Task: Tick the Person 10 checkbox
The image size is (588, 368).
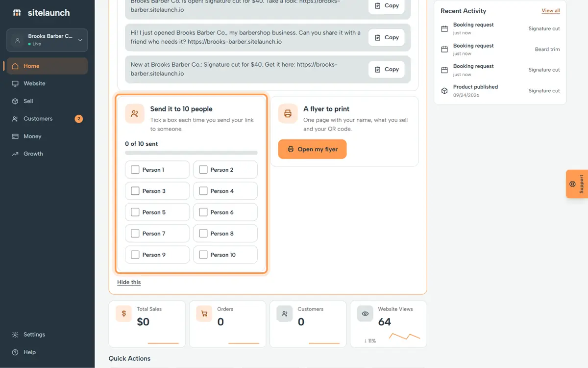Action: click(x=203, y=255)
